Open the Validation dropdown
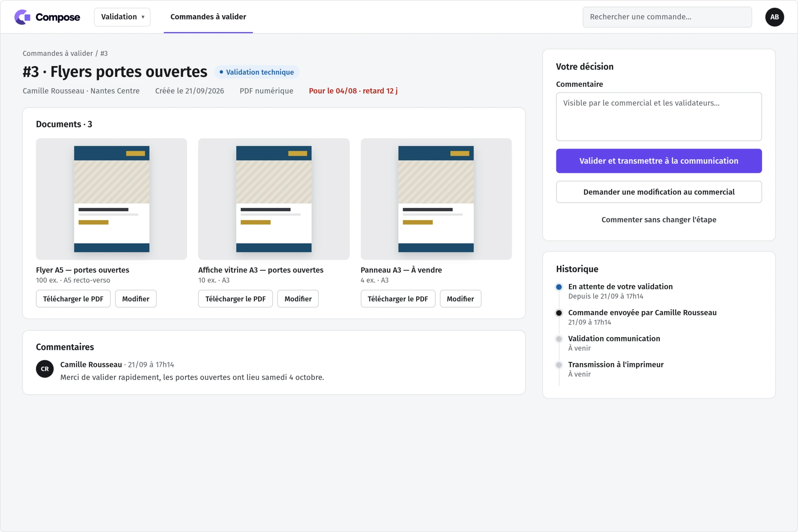Screen dimensions: 798x532 click(122, 17)
